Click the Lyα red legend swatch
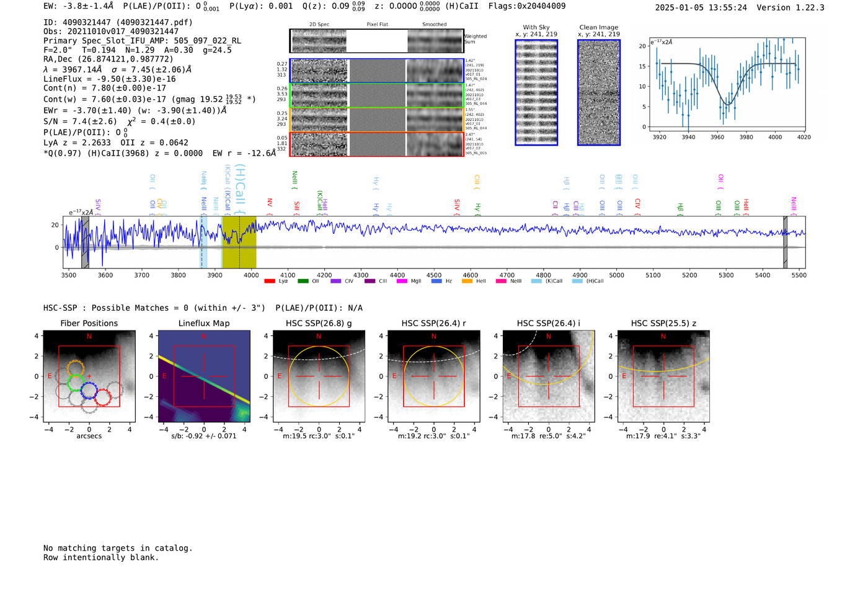 (x=269, y=281)
